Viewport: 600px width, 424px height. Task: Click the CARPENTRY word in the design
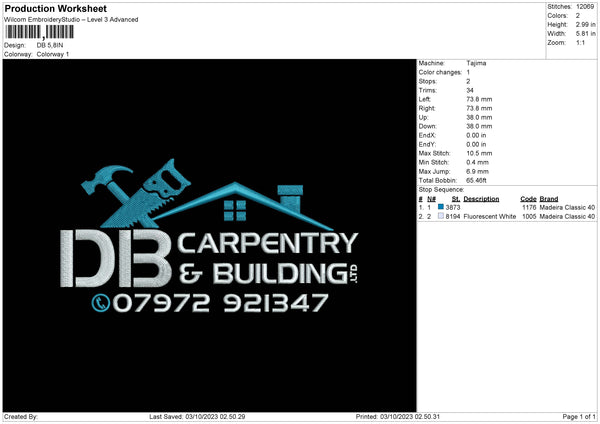268,244
